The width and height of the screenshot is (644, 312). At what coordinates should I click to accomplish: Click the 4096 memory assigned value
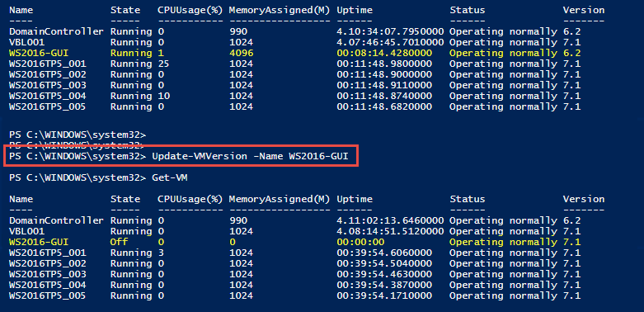[242, 53]
